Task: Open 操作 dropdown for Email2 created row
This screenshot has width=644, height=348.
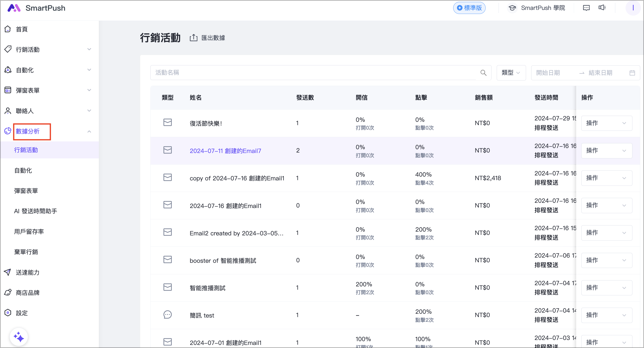Action: tap(606, 233)
